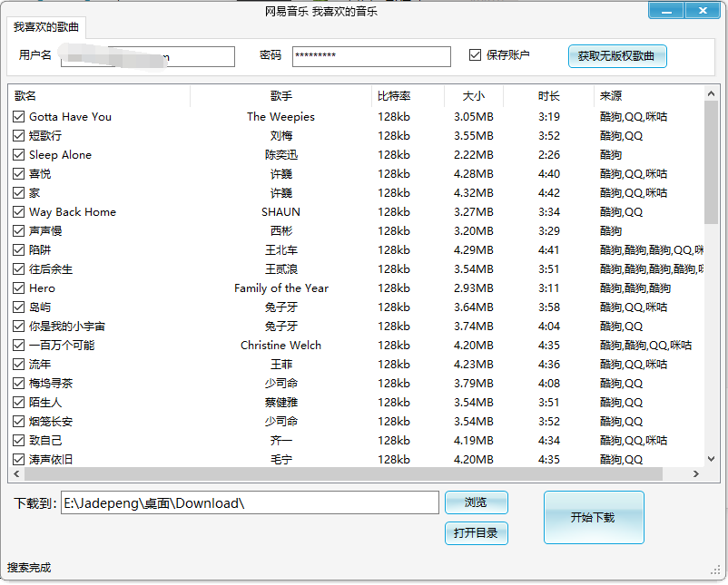Toggle the 流年 song checkbox
This screenshot has height=585, width=728.
(x=18, y=365)
